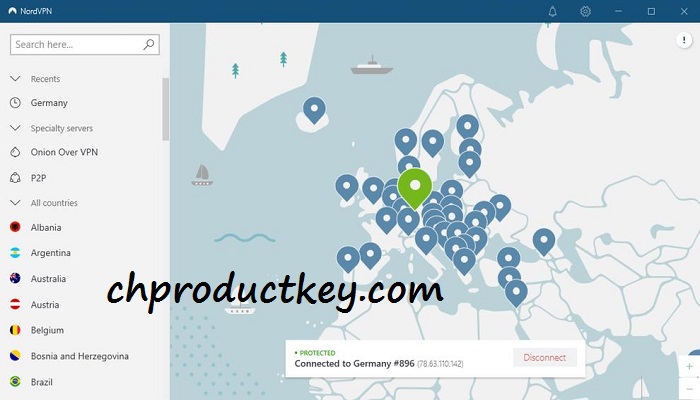This screenshot has height=400, width=700.
Task: Click the exclamation info icon on map
Action: tap(684, 40)
